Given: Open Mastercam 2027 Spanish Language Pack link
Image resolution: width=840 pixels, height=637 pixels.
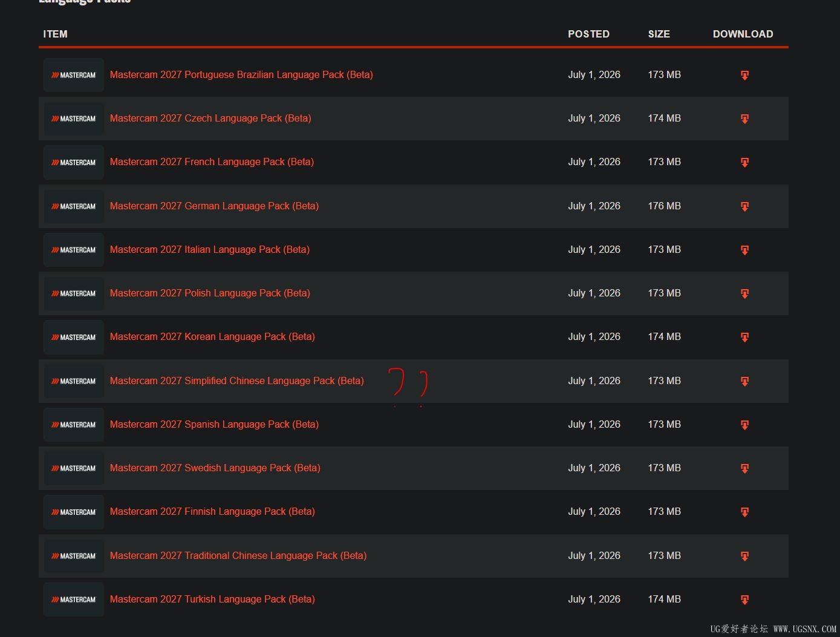Looking at the screenshot, I should [214, 424].
